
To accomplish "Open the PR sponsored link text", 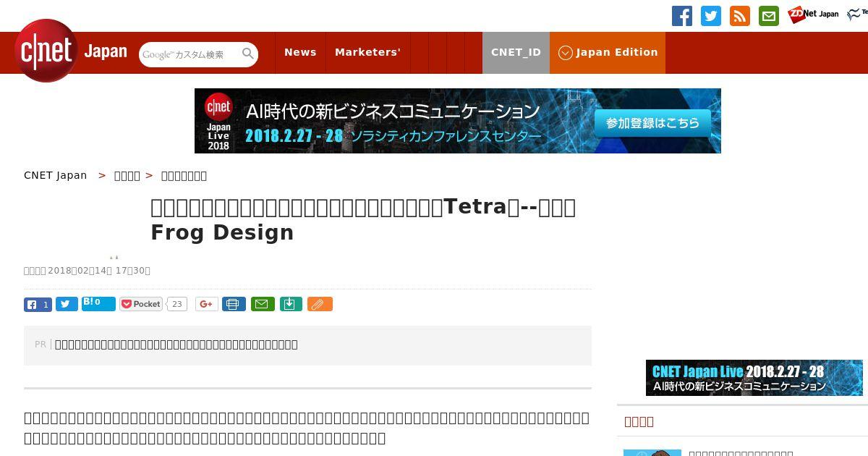I will click(x=176, y=345).
